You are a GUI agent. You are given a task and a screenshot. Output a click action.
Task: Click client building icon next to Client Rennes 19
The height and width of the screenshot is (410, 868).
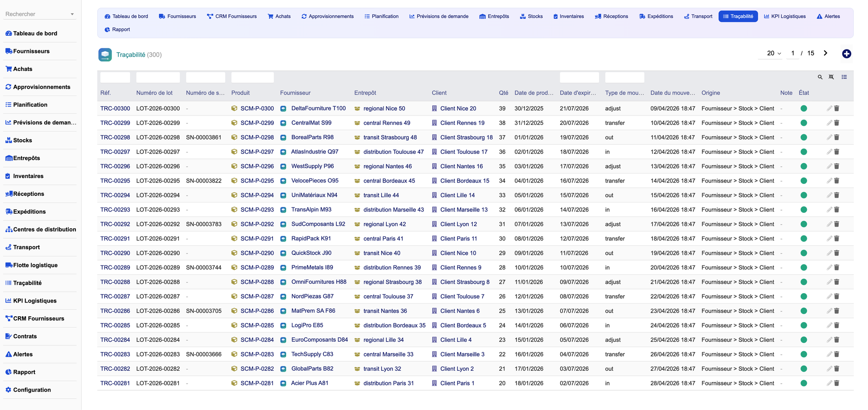point(434,123)
